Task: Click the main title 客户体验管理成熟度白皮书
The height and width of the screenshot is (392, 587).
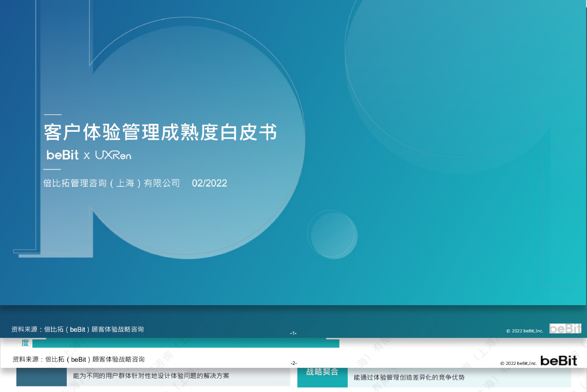Action: coord(160,132)
